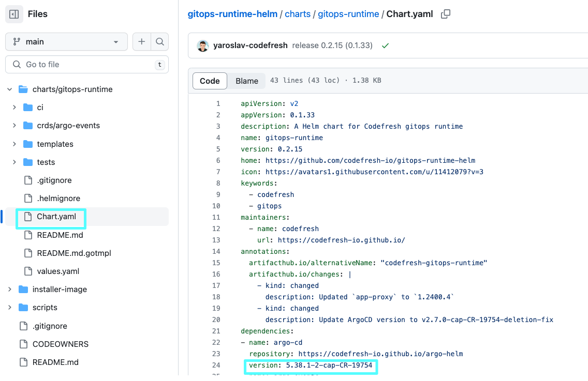Copy the file path icon
The image size is (588, 381).
(445, 14)
